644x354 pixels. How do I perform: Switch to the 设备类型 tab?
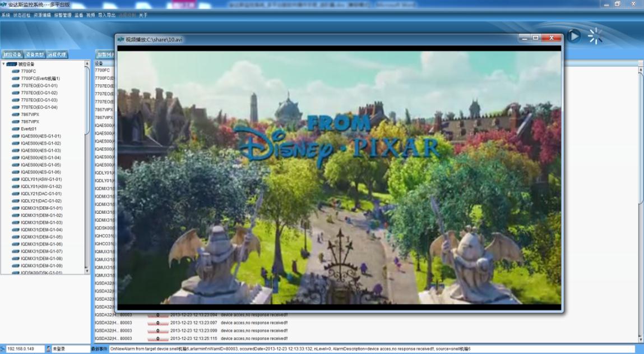click(x=35, y=54)
